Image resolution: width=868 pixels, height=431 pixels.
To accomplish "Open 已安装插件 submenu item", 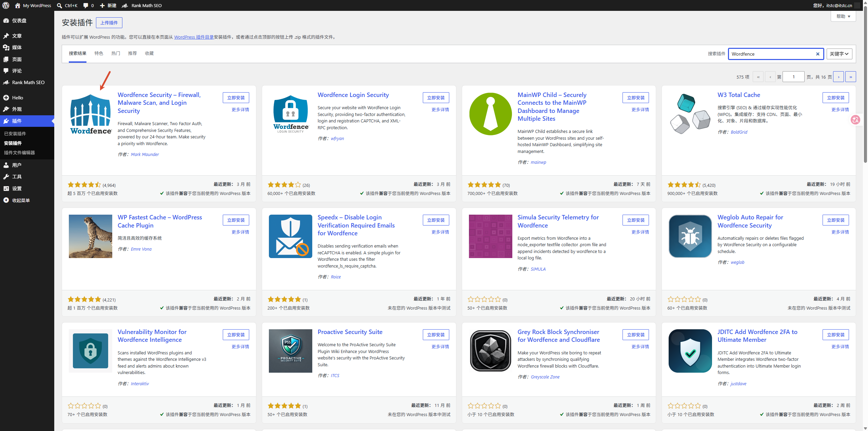I will [x=15, y=134].
